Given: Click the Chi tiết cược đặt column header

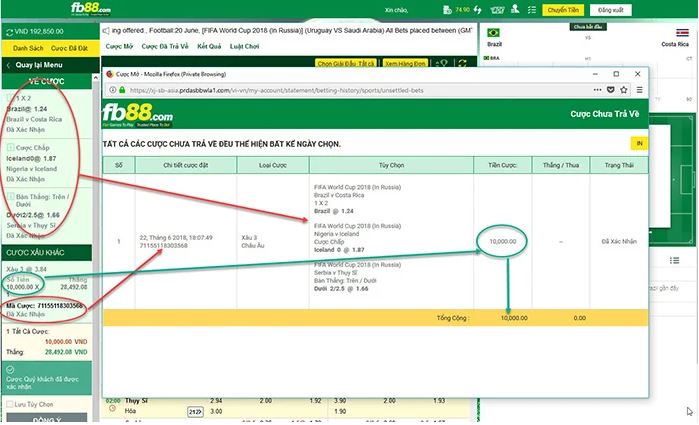Looking at the screenshot, I should [185, 165].
